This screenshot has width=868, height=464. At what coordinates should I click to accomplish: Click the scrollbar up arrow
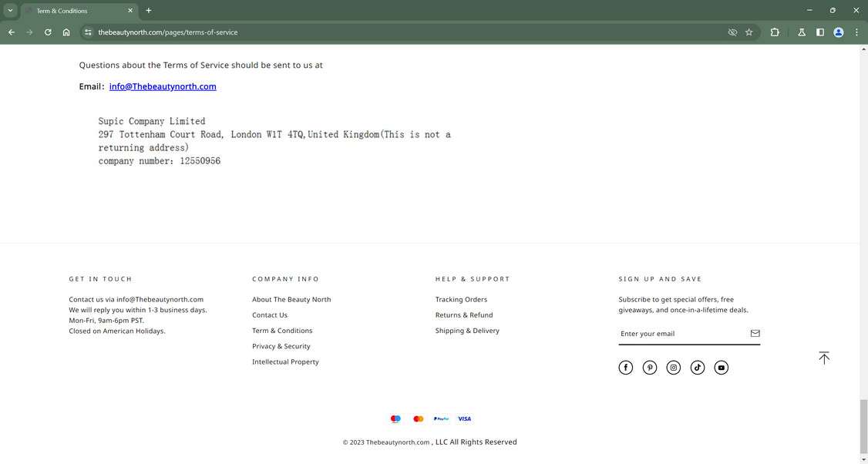(x=863, y=49)
